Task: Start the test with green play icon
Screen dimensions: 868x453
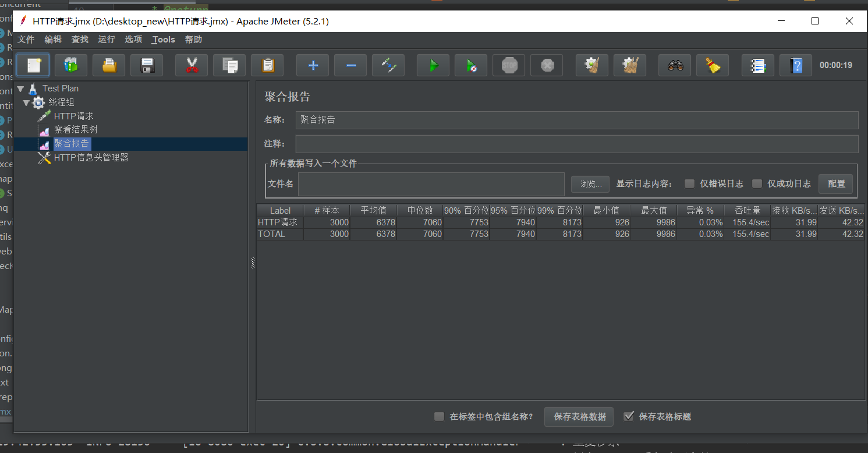Action: (x=433, y=65)
